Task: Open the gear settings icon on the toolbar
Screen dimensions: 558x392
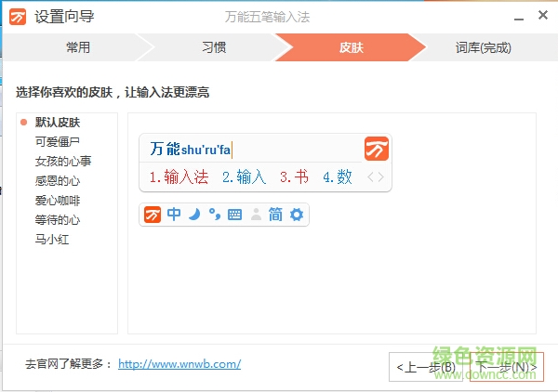Action: point(297,215)
